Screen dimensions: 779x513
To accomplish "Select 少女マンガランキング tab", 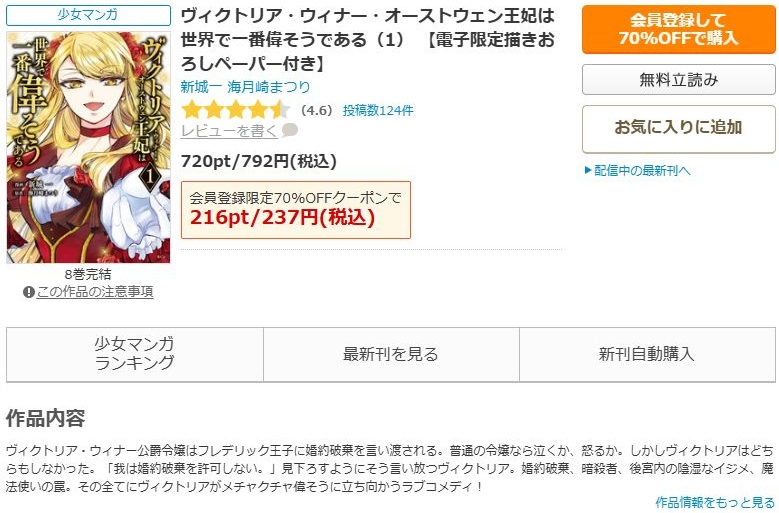I will 135,354.
